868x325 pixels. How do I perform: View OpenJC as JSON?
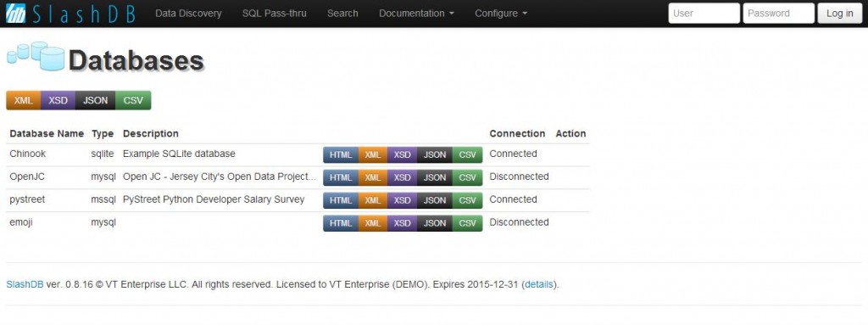pos(435,177)
